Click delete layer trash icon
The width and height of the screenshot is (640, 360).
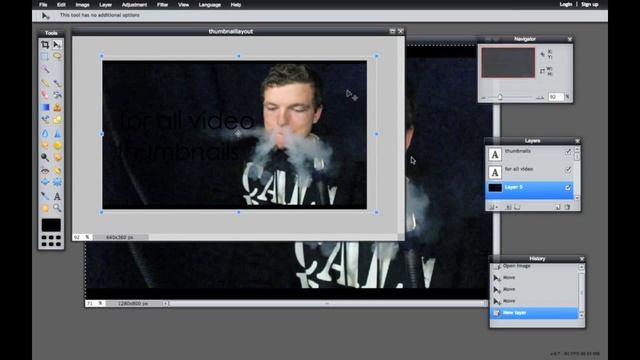pyautogui.click(x=567, y=207)
